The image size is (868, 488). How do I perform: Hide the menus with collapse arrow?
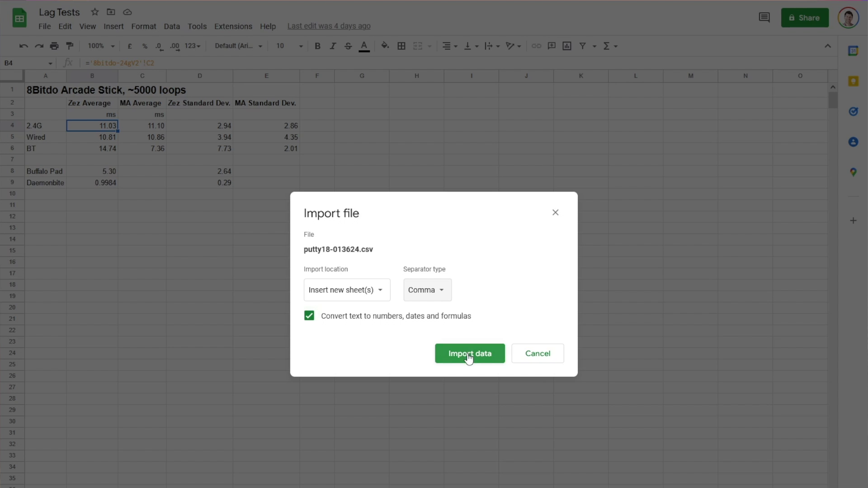click(828, 46)
